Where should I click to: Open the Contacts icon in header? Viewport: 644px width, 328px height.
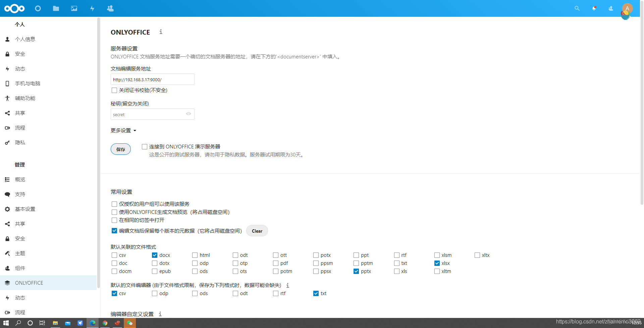(x=110, y=8)
